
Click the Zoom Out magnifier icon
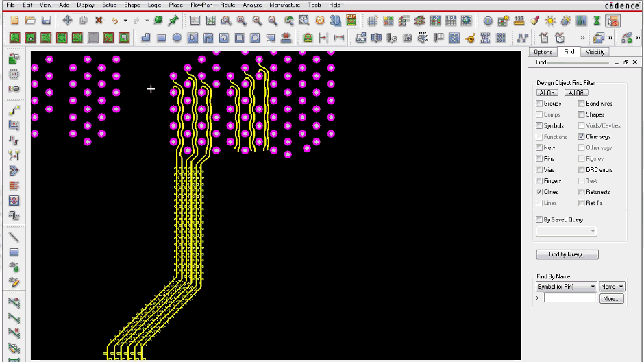click(x=273, y=21)
